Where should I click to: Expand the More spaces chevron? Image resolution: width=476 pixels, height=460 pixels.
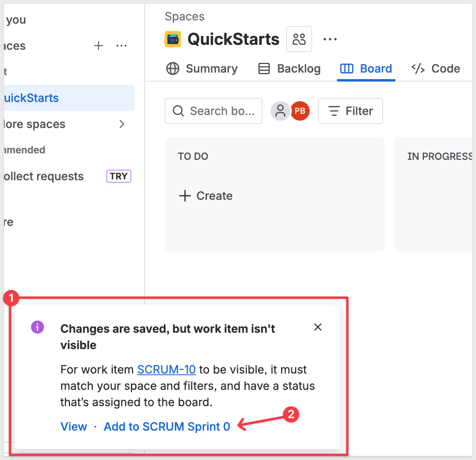pos(121,124)
